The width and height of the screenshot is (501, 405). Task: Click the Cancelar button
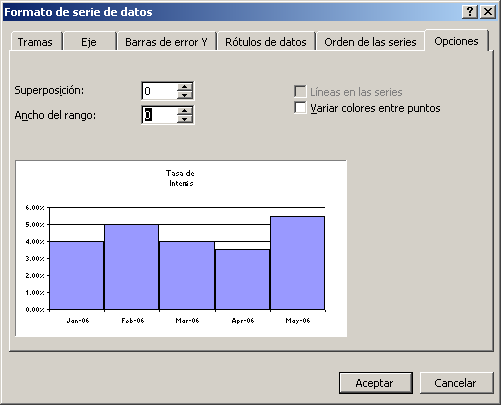pyautogui.click(x=456, y=383)
